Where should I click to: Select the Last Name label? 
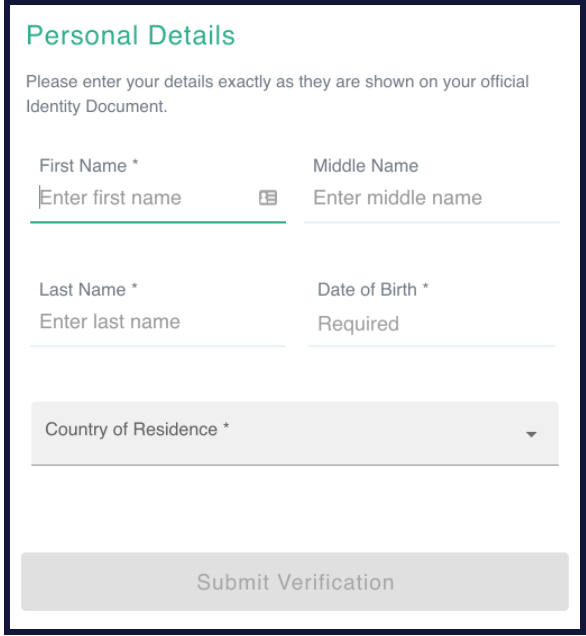pyautogui.click(x=82, y=290)
